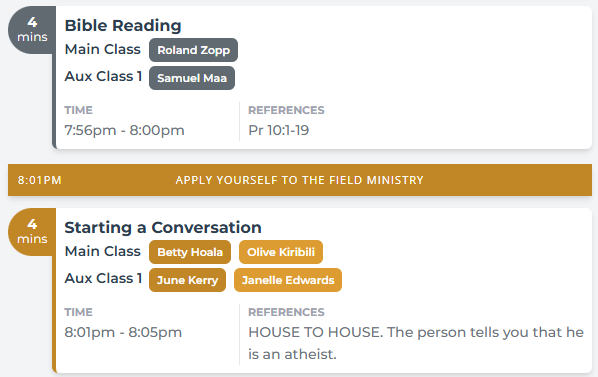
Task: Select the Samuel Maa name tag
Action: pyautogui.click(x=192, y=78)
